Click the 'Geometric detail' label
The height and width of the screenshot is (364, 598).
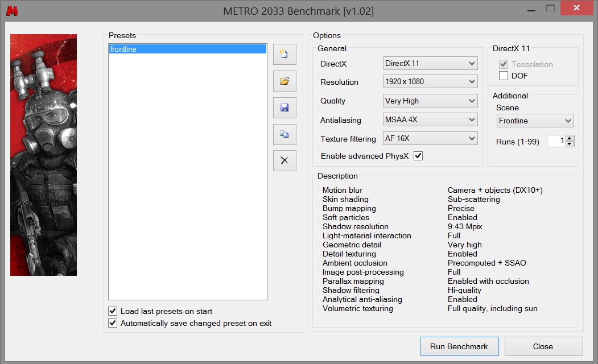352,245
